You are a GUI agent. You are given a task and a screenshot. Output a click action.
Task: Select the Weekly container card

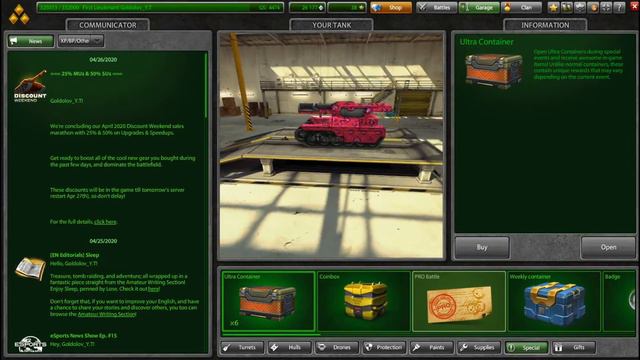[554, 301]
